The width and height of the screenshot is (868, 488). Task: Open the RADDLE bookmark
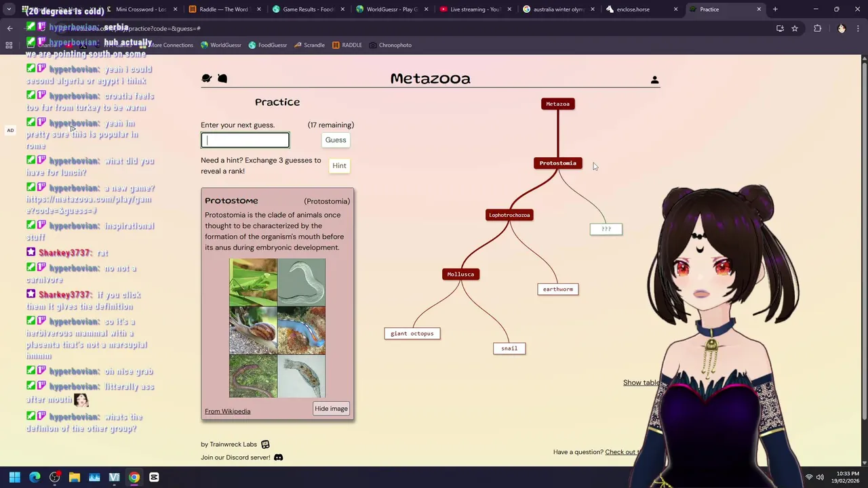pyautogui.click(x=347, y=45)
